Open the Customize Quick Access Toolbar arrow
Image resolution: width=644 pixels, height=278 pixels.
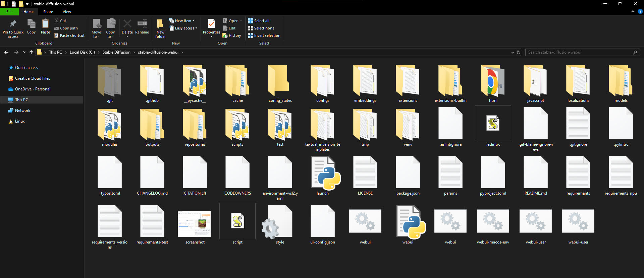(x=28, y=4)
